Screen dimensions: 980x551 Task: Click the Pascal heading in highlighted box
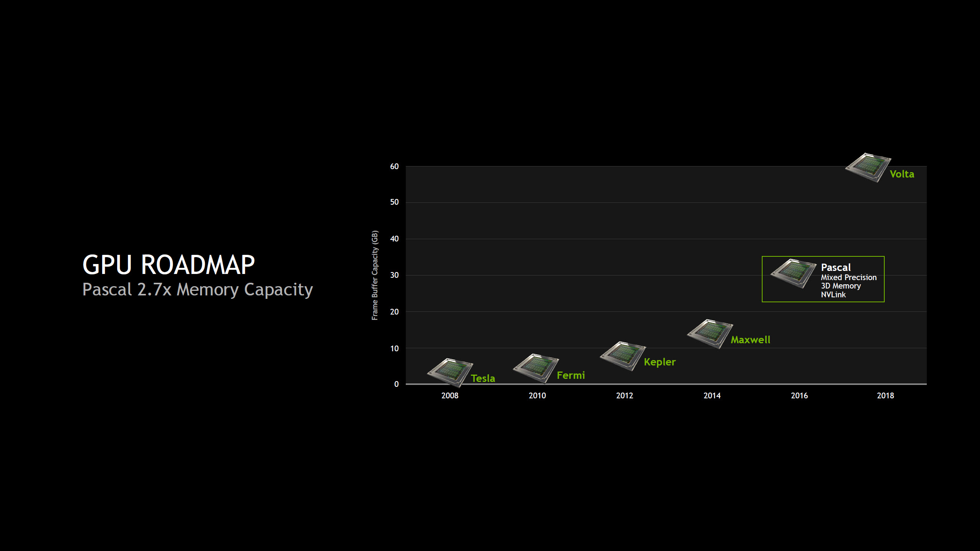(836, 267)
